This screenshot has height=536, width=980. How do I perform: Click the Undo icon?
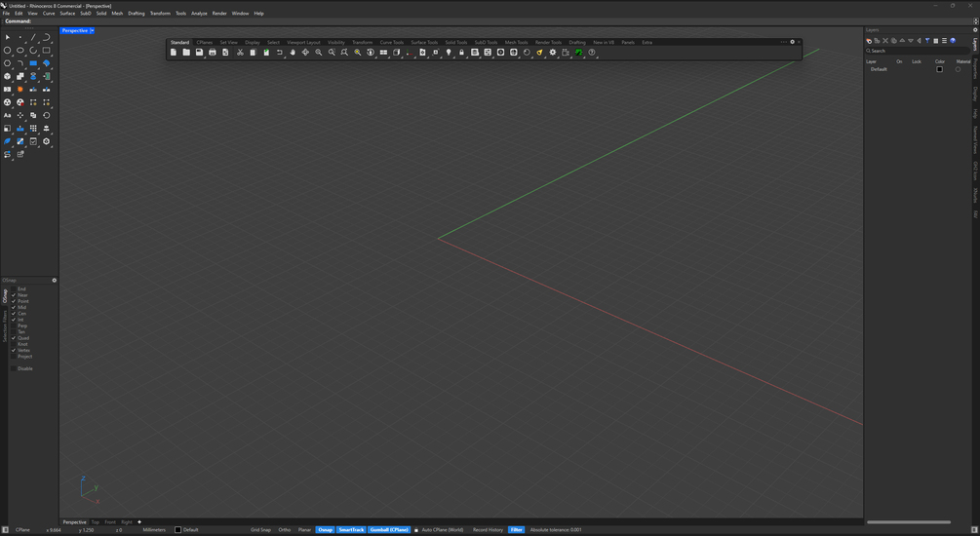(280, 53)
